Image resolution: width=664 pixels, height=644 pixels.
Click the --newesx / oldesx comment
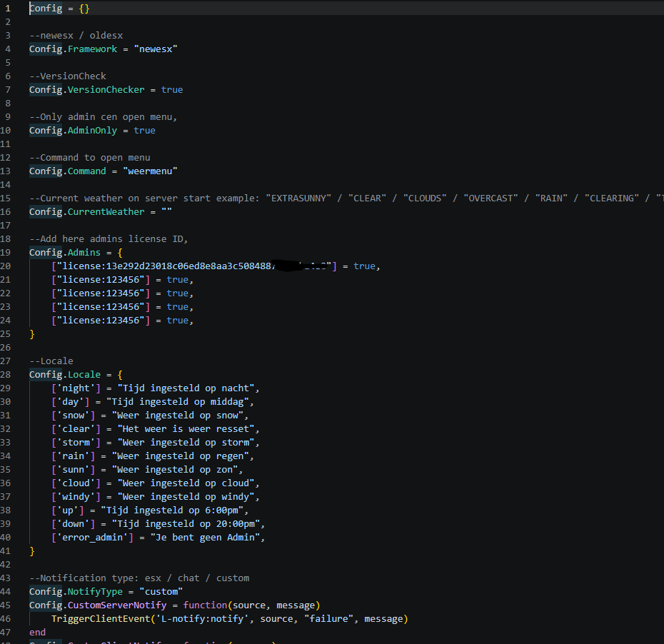click(x=76, y=36)
